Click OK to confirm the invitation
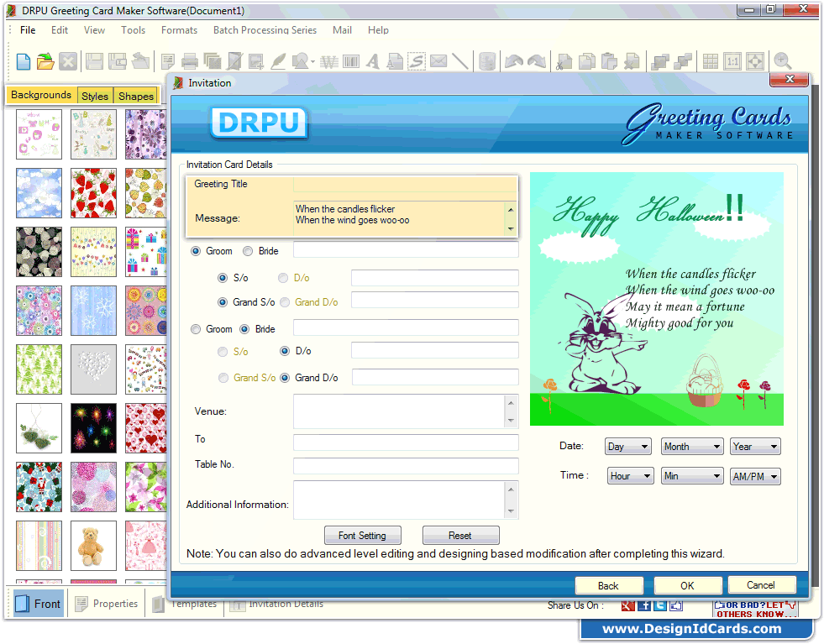824x644 pixels. click(687, 585)
